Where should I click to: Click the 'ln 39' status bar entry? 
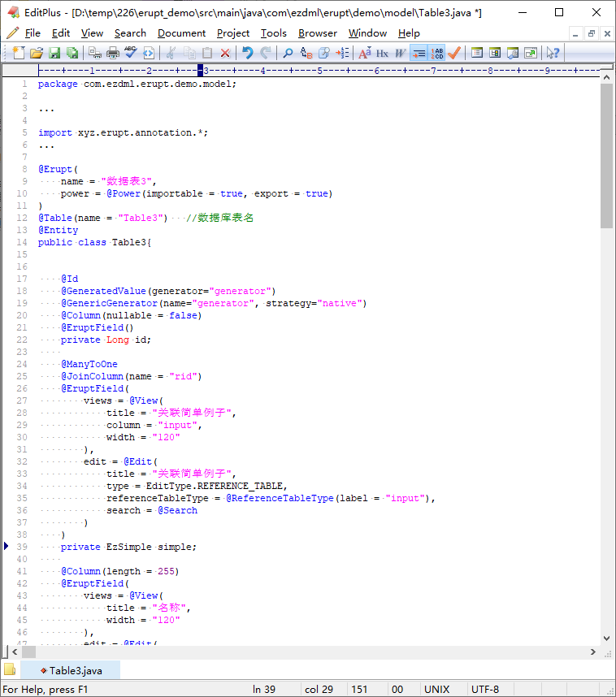pos(264,689)
